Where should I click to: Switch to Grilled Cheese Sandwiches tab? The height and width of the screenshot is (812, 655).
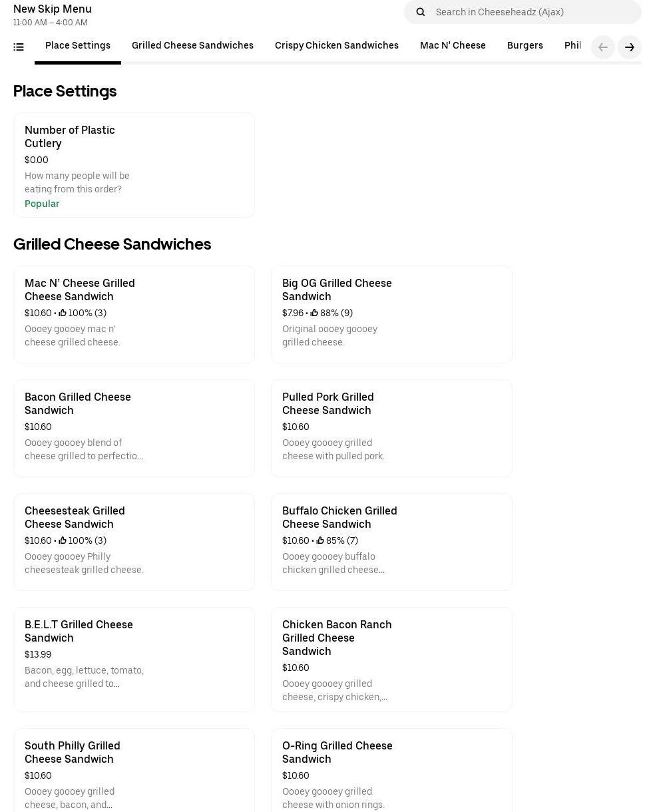[192, 45]
